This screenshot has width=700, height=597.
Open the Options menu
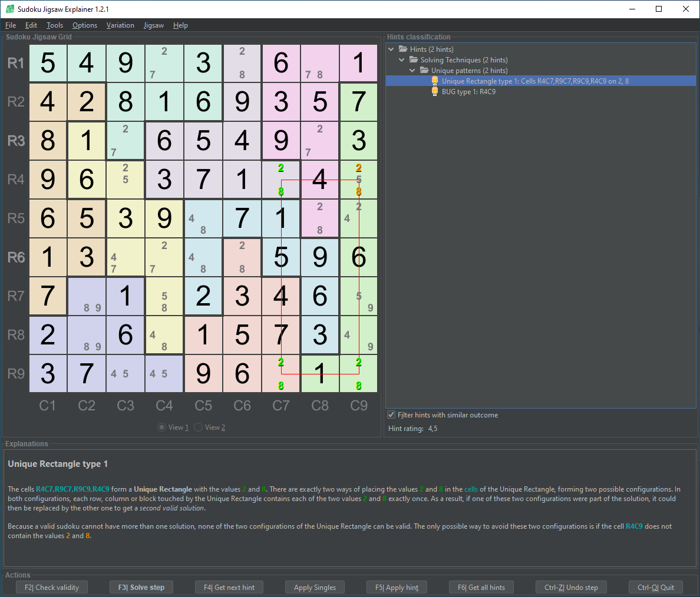(85, 25)
